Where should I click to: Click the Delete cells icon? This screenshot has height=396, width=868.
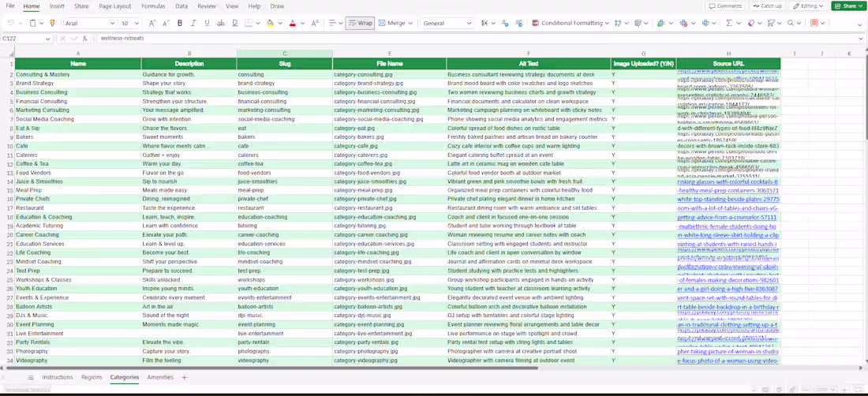(x=683, y=23)
